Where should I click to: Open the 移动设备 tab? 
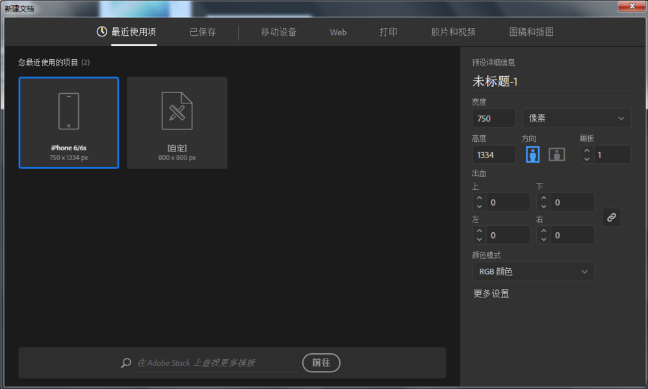pos(279,32)
